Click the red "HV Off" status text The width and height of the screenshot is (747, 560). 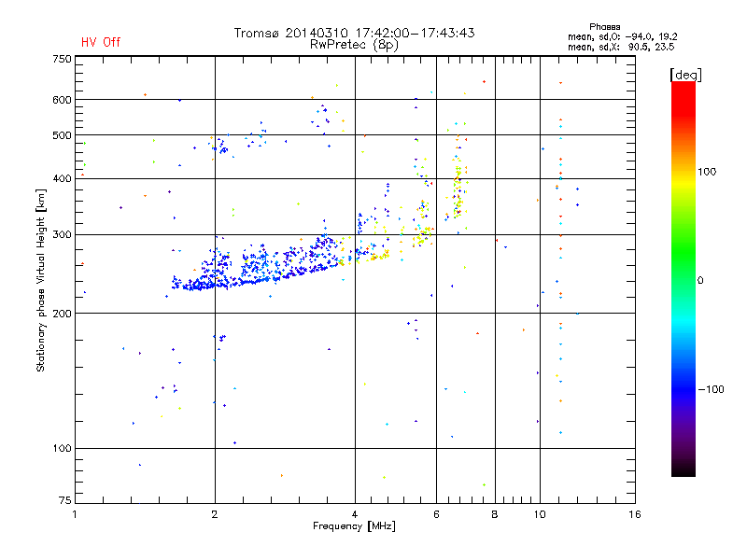(x=101, y=42)
